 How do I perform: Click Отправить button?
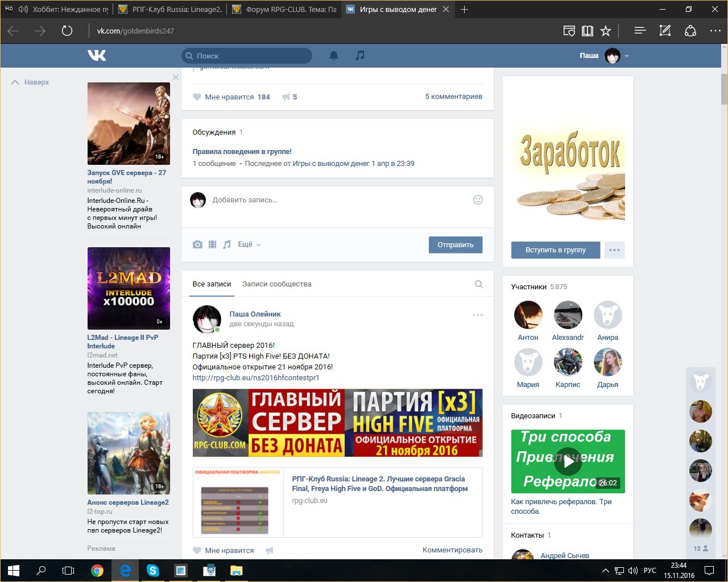click(456, 245)
